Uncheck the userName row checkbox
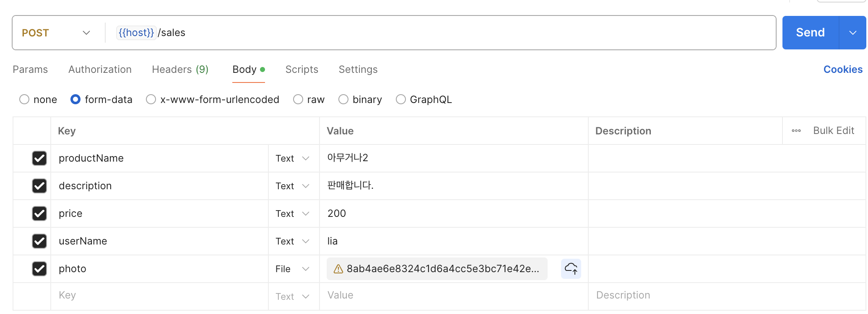This screenshot has height=314, width=868. click(39, 241)
